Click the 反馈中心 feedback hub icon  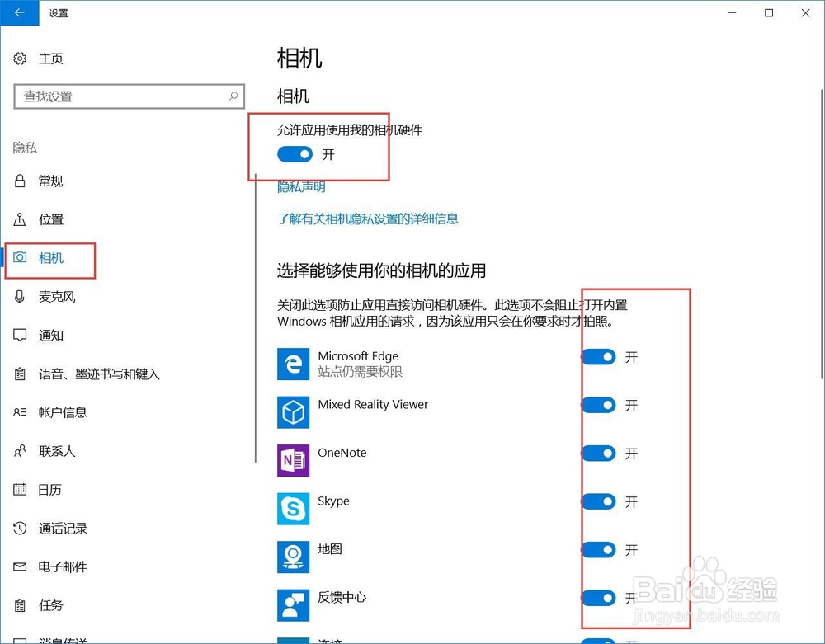click(293, 605)
